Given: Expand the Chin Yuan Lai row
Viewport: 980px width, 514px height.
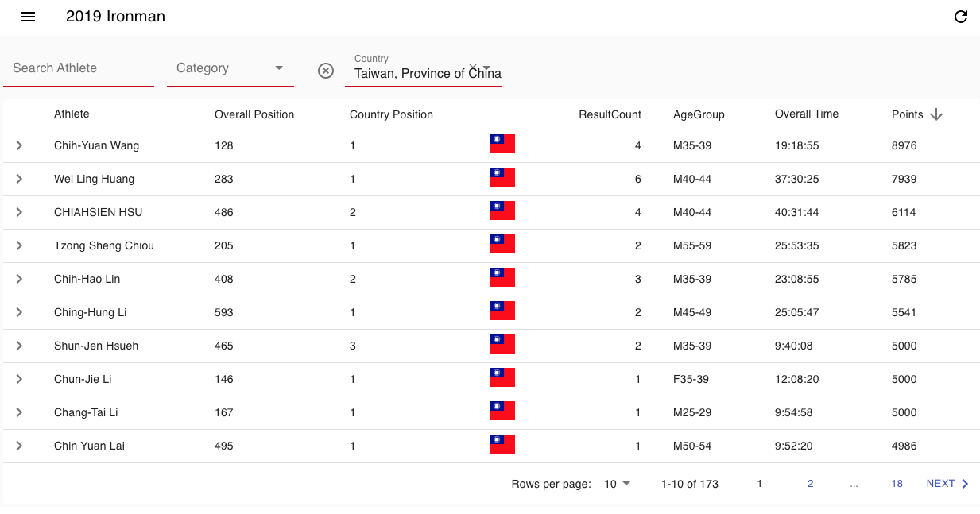Looking at the screenshot, I should [19, 446].
